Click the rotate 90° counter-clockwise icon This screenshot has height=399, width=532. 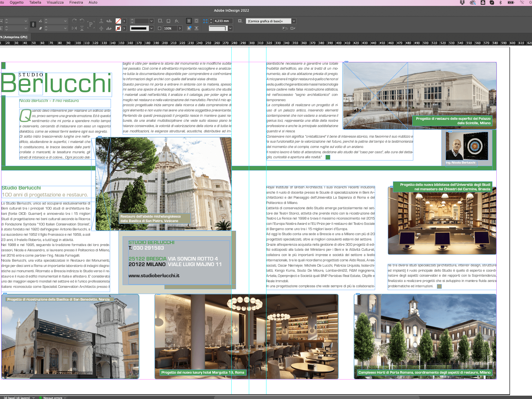click(x=82, y=21)
